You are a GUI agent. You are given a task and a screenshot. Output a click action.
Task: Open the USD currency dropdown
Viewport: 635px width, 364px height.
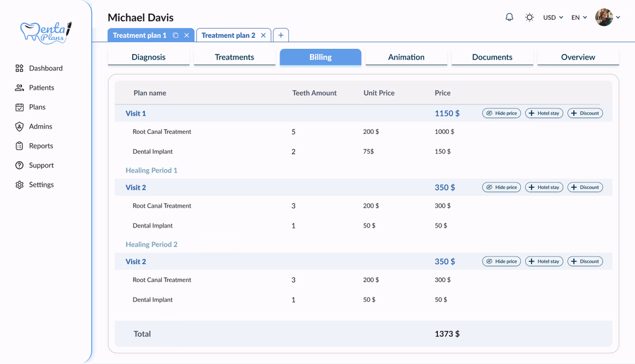(553, 17)
